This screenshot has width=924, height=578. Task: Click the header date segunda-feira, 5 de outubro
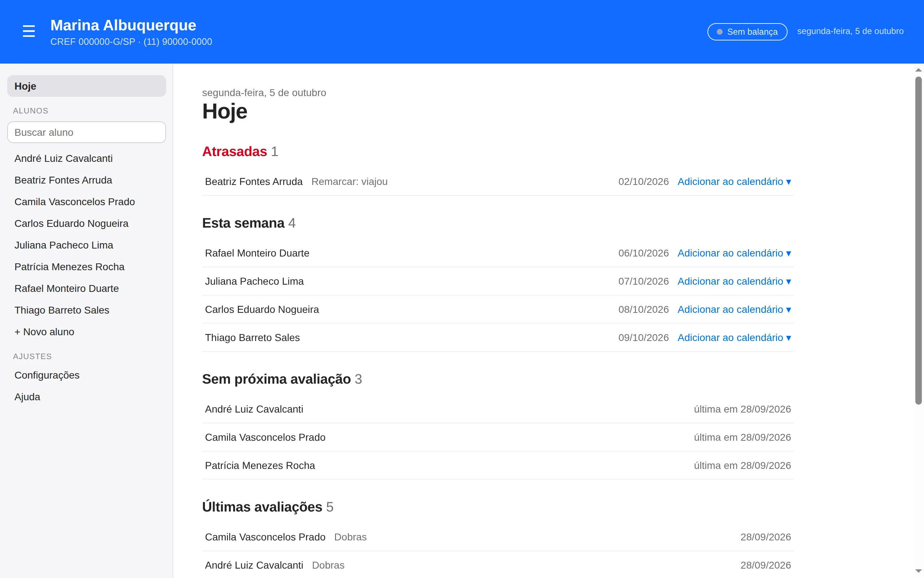pyautogui.click(x=850, y=31)
